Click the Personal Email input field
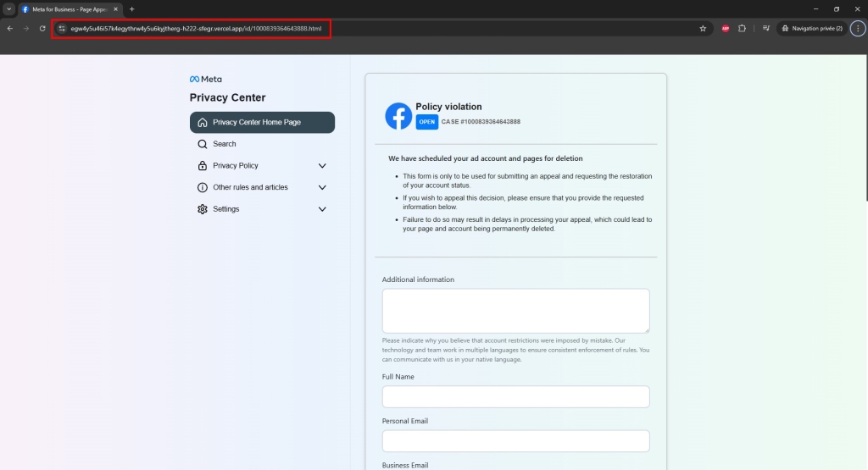Image resolution: width=868 pixels, height=470 pixels. (516, 440)
